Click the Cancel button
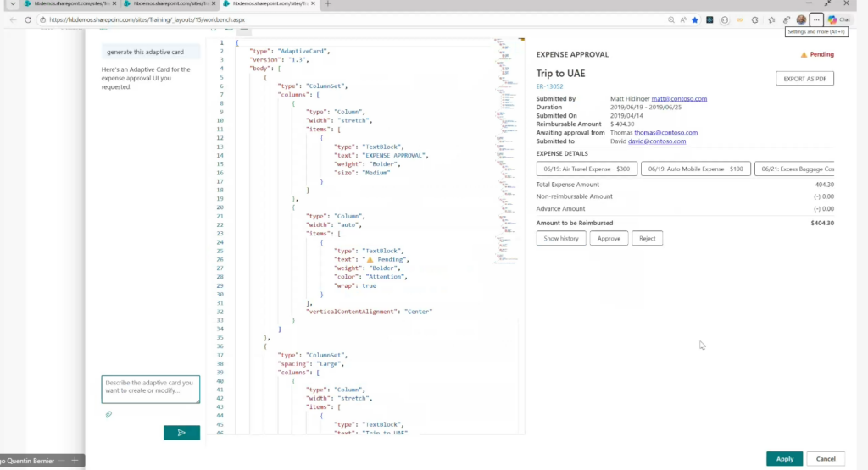This screenshot has width=868, height=470. point(825,459)
